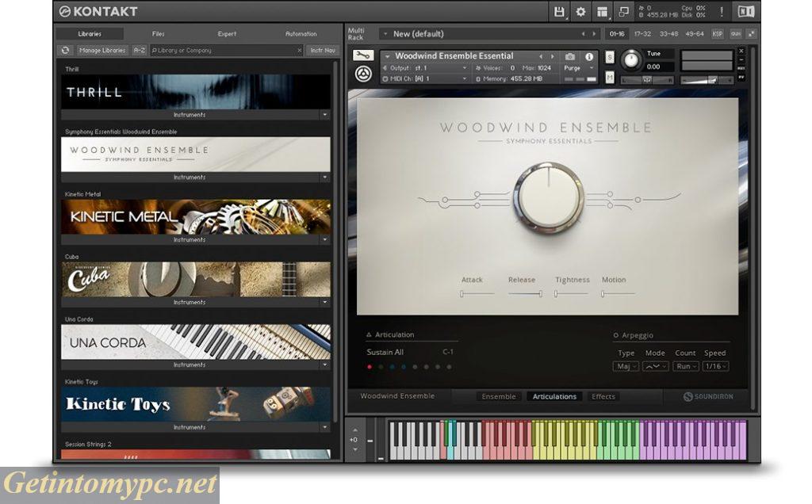The height and width of the screenshot is (504, 812).
Task: Open the Effects instrument tab
Action: tap(603, 396)
